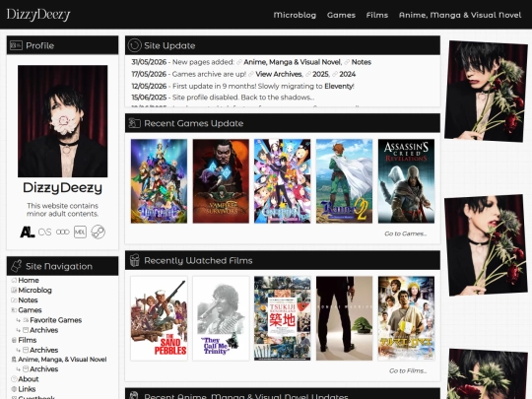Open Games from the top menu

[341, 15]
